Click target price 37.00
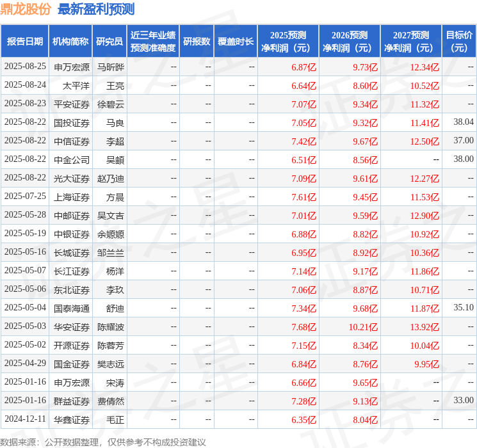 464,141
